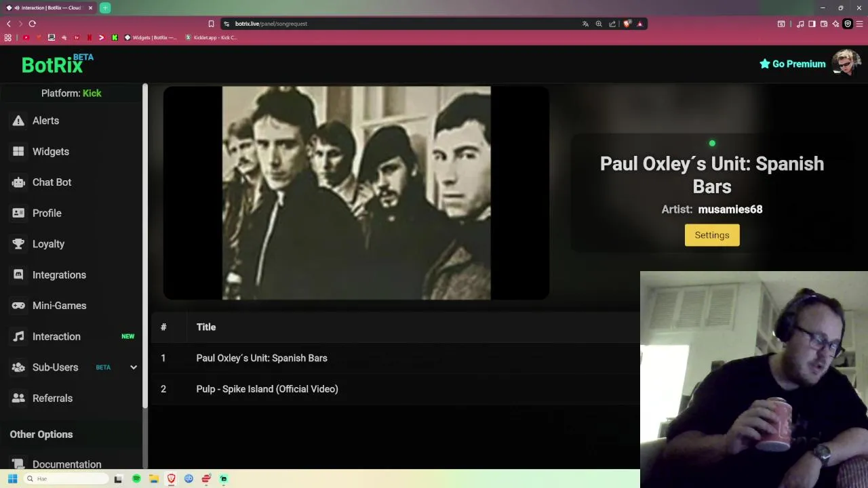Viewport: 868px width, 488px height.
Task: Open a new browser tab
Action: tap(105, 7)
